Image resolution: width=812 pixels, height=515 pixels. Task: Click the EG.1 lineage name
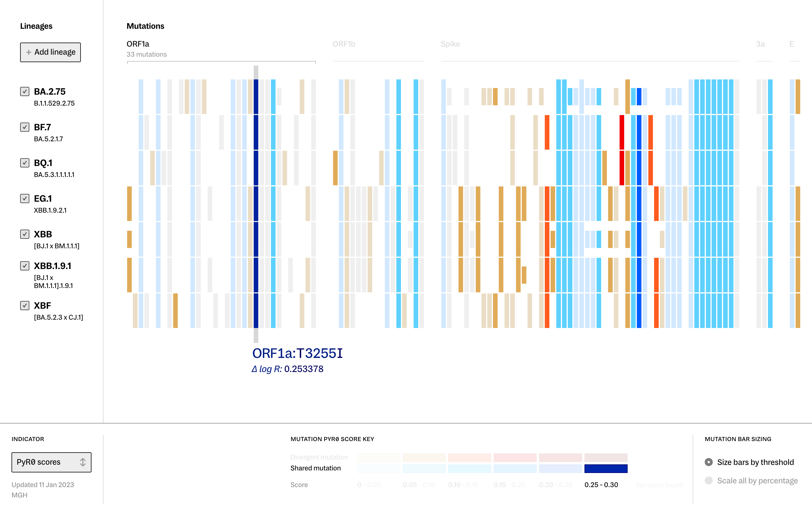click(x=43, y=199)
